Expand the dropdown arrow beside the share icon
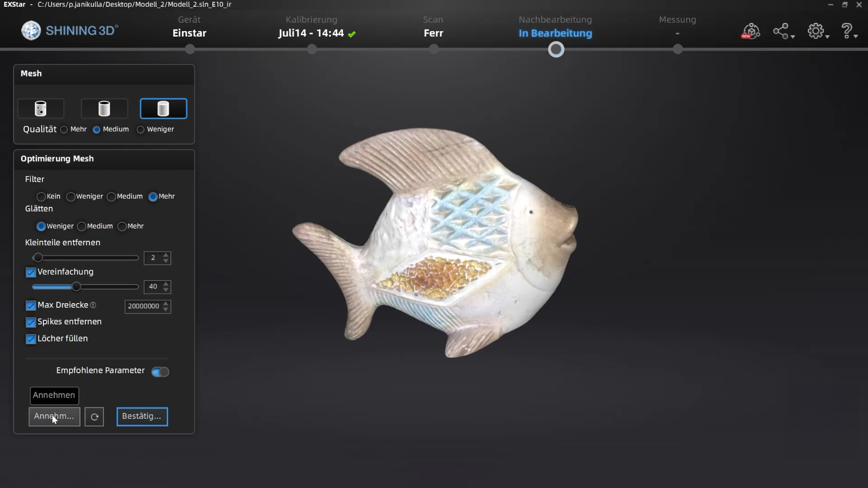 (x=793, y=37)
